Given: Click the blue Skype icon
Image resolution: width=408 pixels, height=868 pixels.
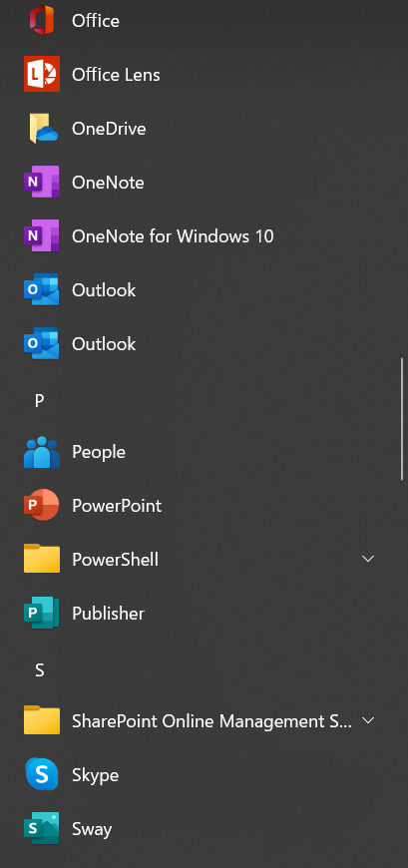Looking at the screenshot, I should coord(42,774).
